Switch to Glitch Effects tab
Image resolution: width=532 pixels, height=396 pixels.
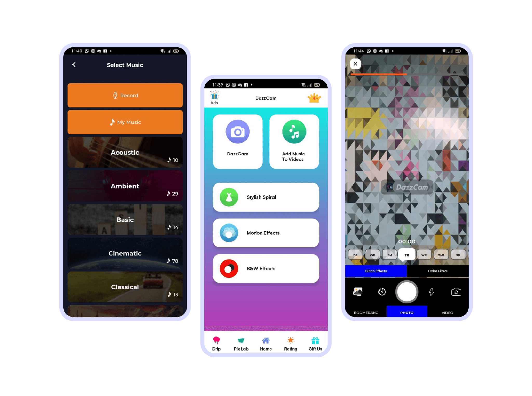[x=377, y=271]
